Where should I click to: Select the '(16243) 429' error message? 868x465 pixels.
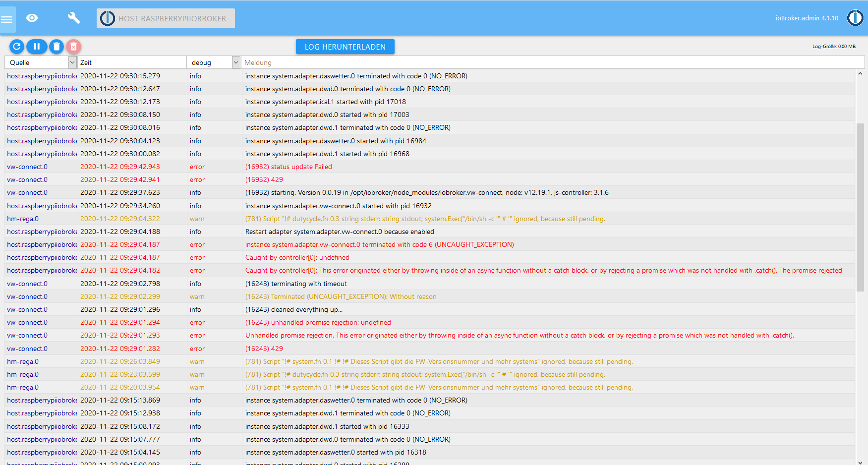pos(264,349)
